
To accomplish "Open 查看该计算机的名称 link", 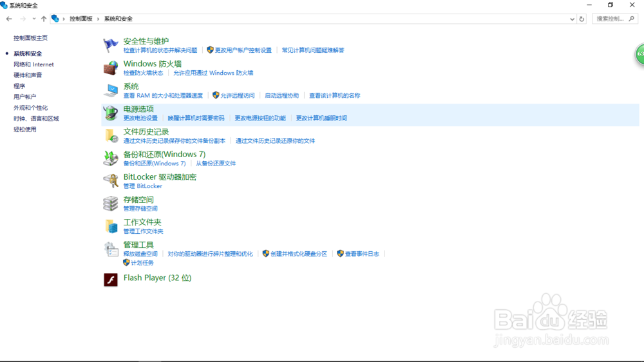I will click(335, 95).
